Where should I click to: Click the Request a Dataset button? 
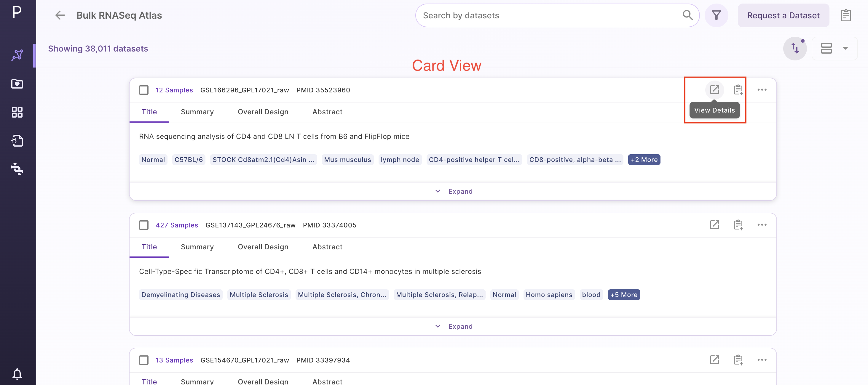[x=783, y=15]
